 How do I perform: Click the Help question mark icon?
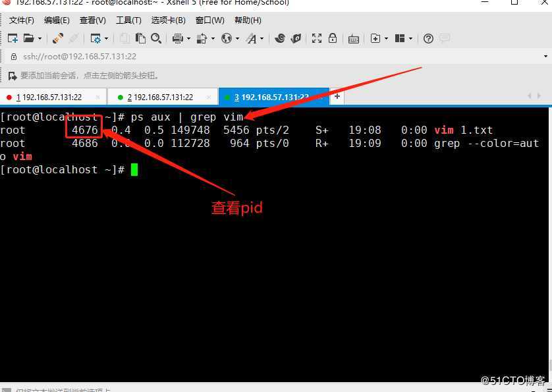[x=428, y=38]
